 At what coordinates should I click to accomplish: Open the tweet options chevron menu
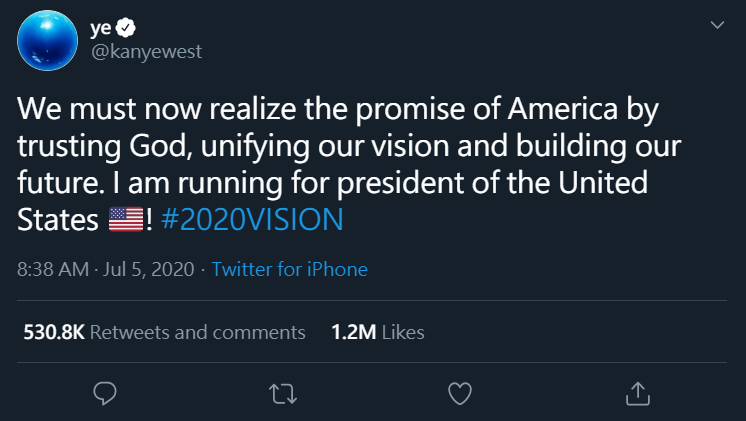717,24
